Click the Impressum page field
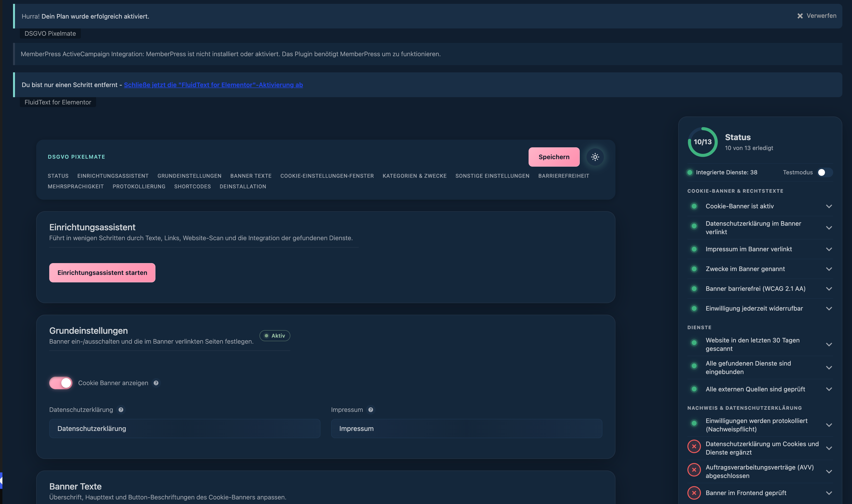The height and width of the screenshot is (504, 852). [467, 429]
